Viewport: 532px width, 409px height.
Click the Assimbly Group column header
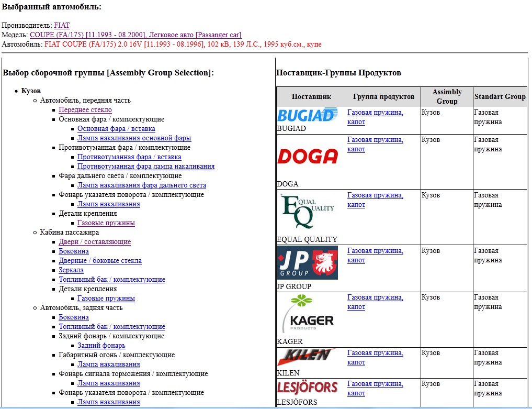(x=447, y=96)
